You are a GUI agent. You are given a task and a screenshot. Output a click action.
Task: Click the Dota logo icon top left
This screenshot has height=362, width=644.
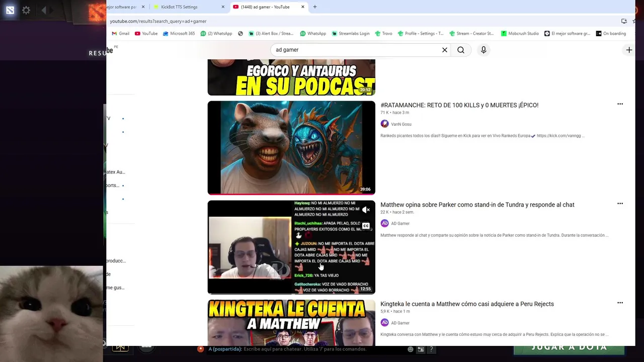[10, 10]
